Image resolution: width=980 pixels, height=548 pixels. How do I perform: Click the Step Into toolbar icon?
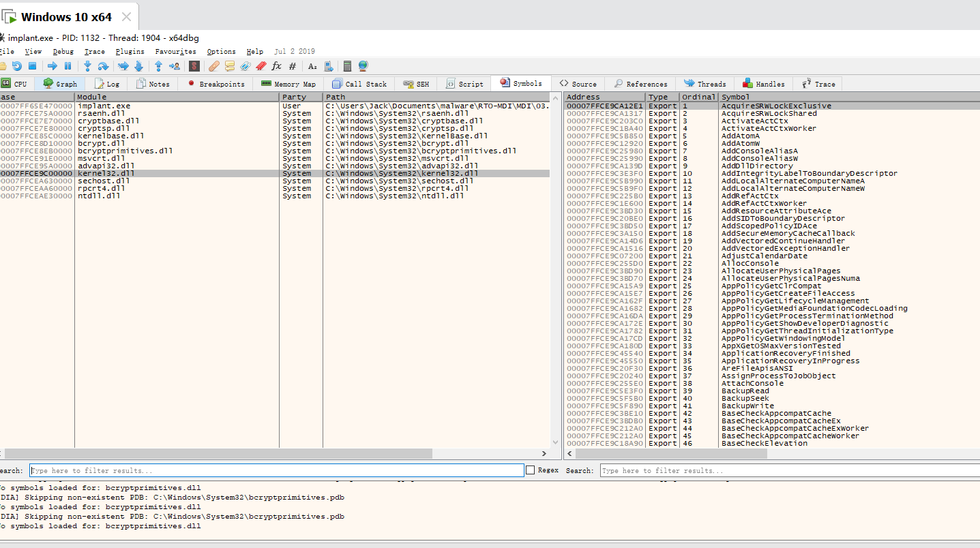click(x=87, y=66)
